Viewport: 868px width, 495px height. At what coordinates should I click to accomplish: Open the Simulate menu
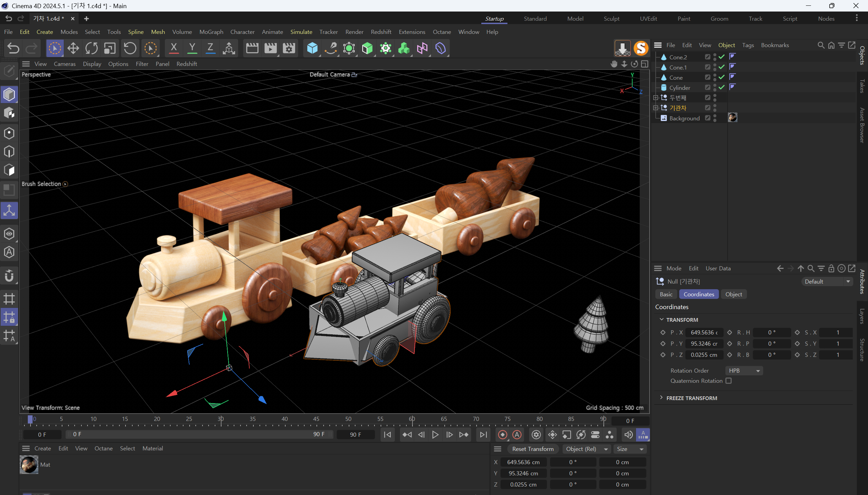301,32
